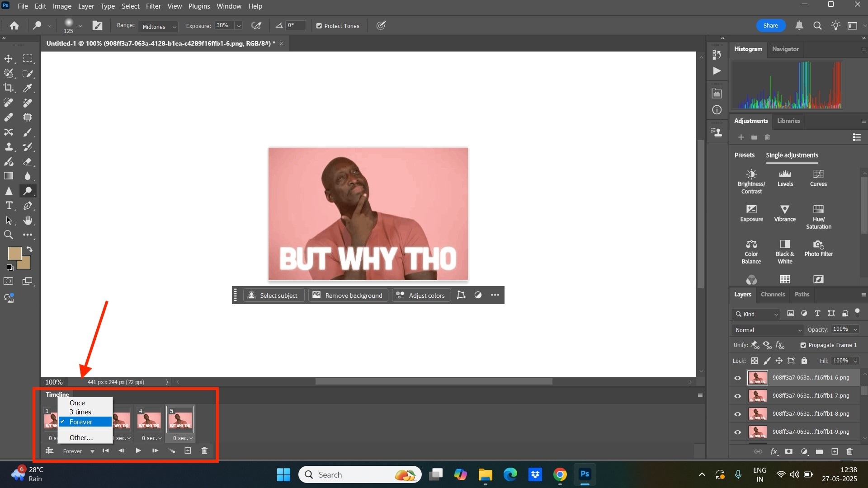Add a Hue/Saturation adjustment
Screen dimensions: 868x488
(x=818, y=217)
